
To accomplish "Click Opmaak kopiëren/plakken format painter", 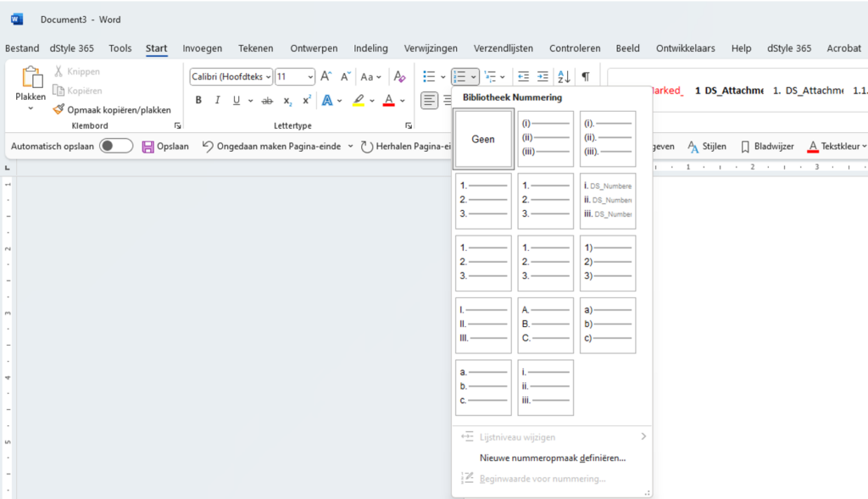I will click(x=112, y=109).
